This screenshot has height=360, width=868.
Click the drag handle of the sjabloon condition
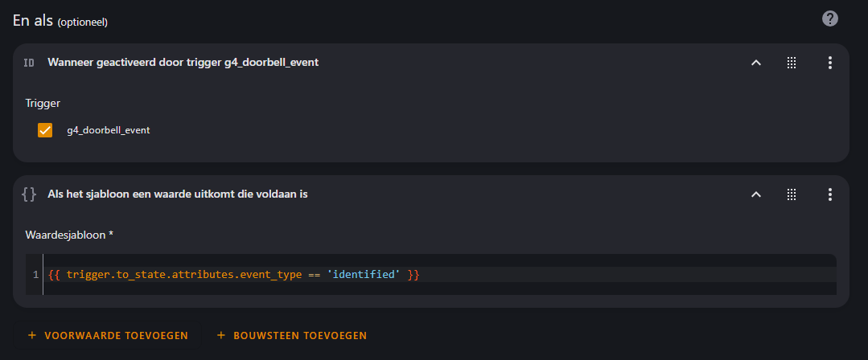[x=791, y=194]
